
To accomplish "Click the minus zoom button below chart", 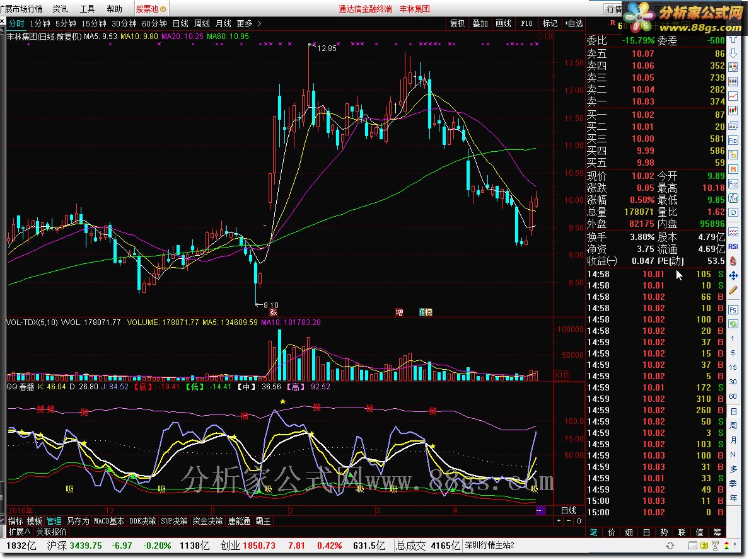I will coord(569,521).
